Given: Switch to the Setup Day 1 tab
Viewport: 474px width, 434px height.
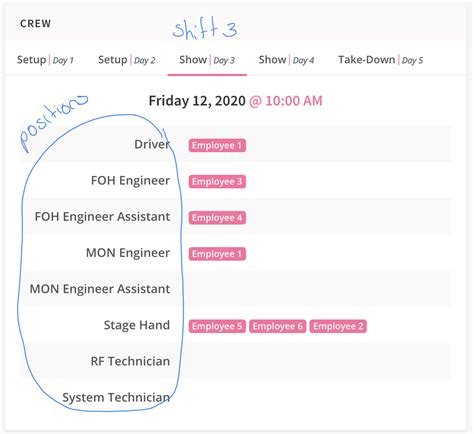Looking at the screenshot, I should click(45, 60).
